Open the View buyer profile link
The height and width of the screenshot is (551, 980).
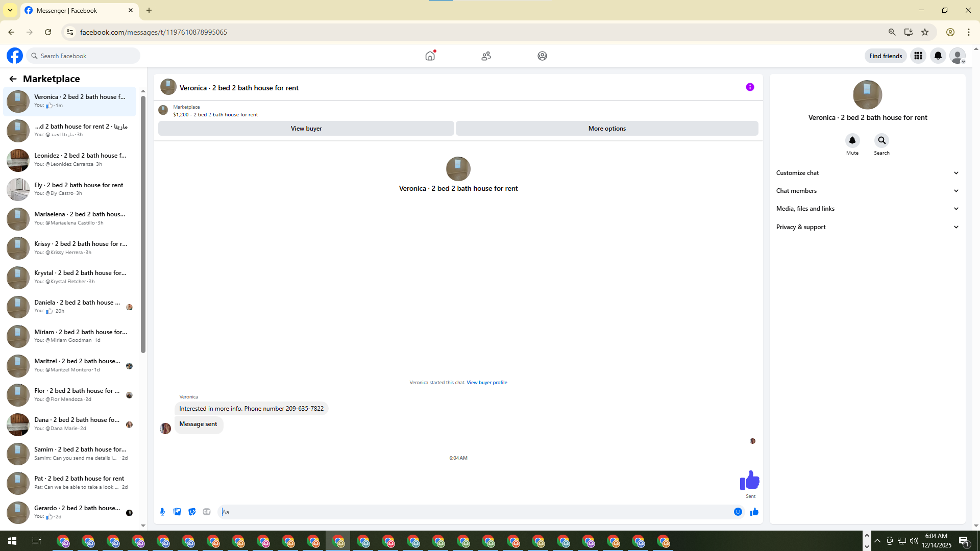pyautogui.click(x=486, y=383)
